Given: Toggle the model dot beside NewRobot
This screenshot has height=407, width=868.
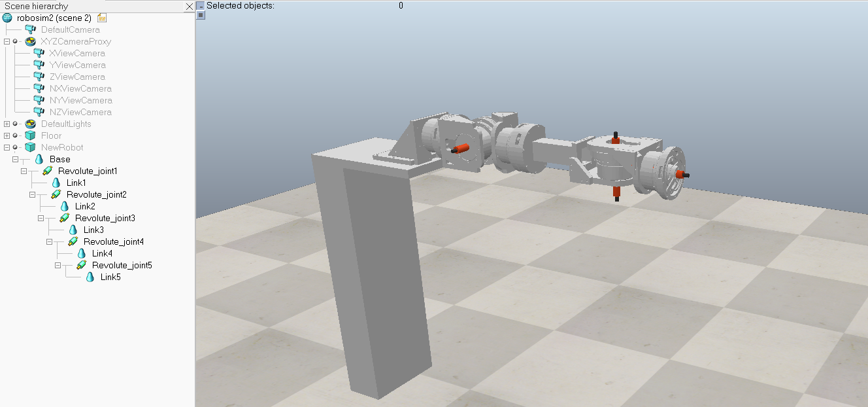Looking at the screenshot, I should pyautogui.click(x=15, y=147).
